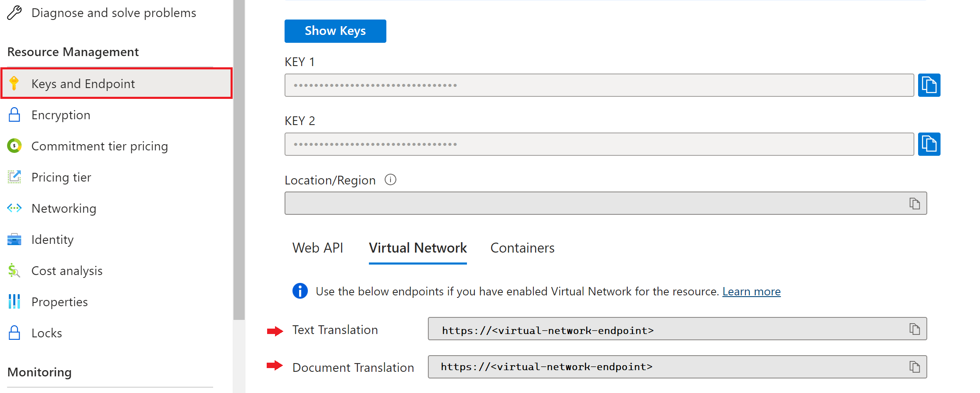Viewport: 980px width, 393px height.
Task: Open Pricing tier using its chart icon
Action: 15,177
